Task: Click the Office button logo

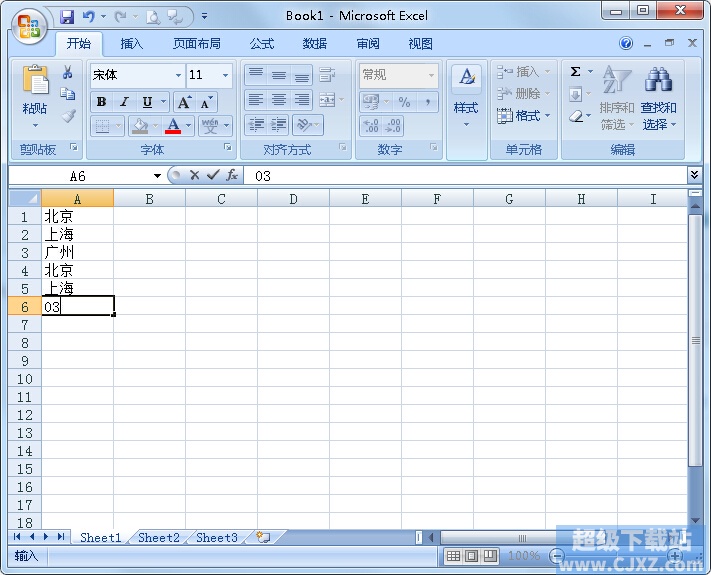Action: (29, 27)
